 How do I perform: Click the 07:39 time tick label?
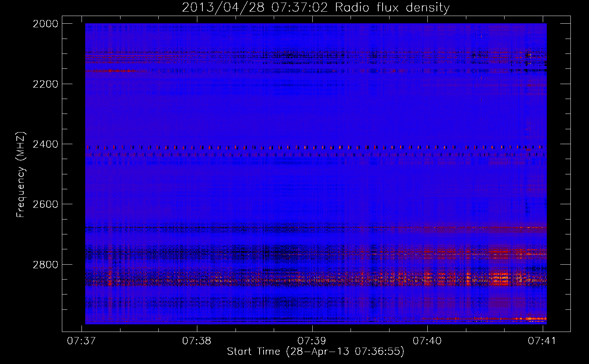pos(312,341)
